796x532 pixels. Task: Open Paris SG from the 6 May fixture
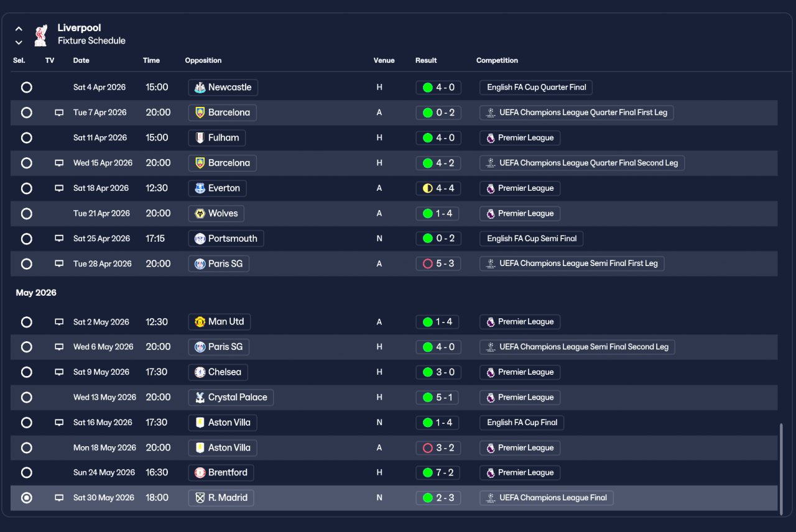pyautogui.click(x=219, y=347)
